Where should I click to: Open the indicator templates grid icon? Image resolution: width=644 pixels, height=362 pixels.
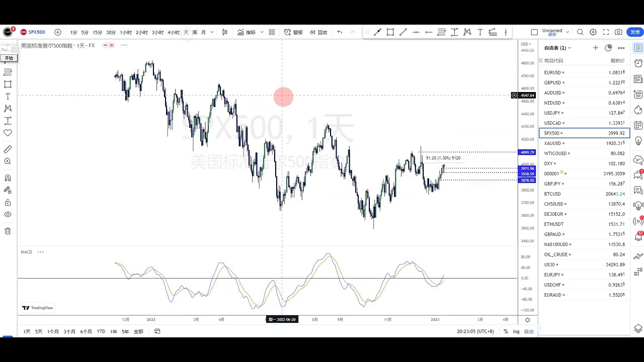[272, 32]
